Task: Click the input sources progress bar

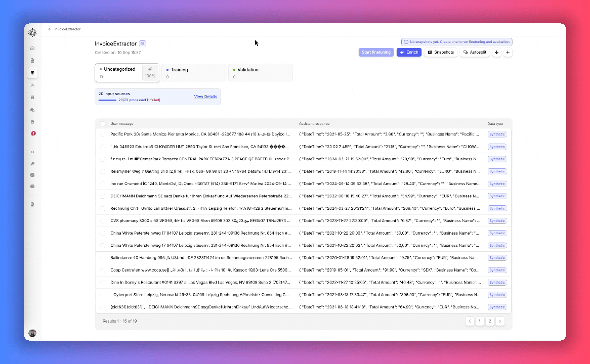Action: tap(107, 100)
